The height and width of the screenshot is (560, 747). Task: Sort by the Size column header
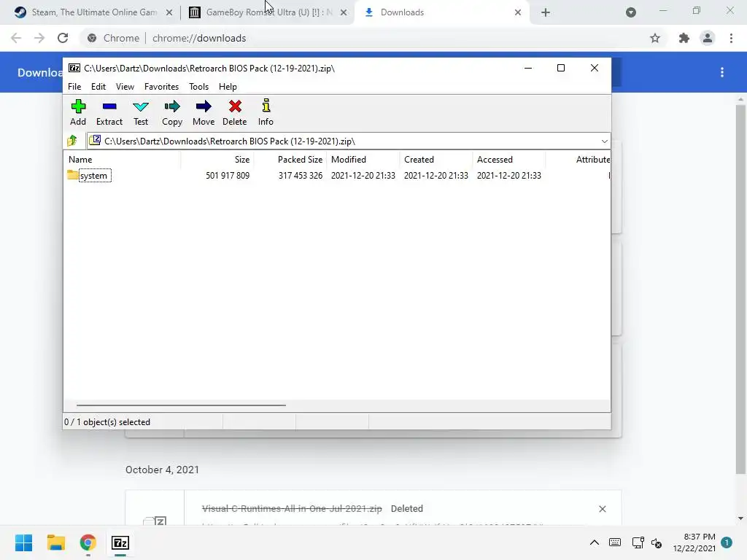(217, 160)
